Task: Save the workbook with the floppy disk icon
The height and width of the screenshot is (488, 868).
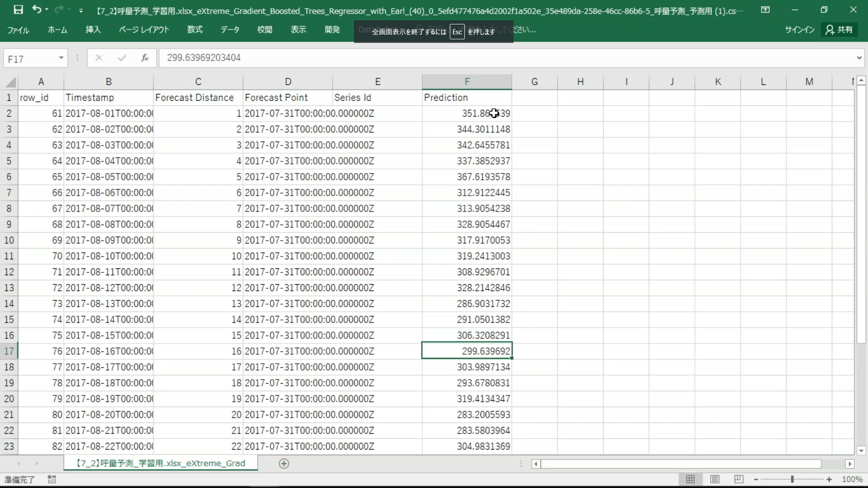Action: (x=18, y=9)
